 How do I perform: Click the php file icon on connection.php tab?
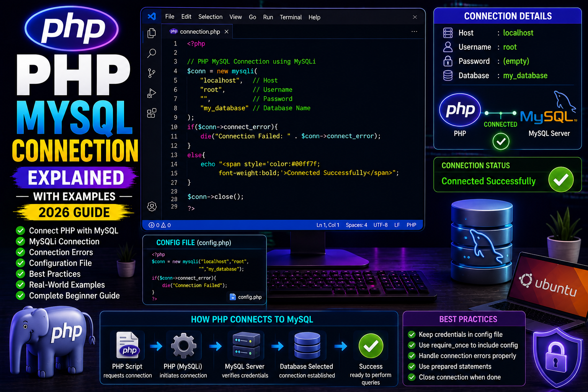[x=174, y=31]
